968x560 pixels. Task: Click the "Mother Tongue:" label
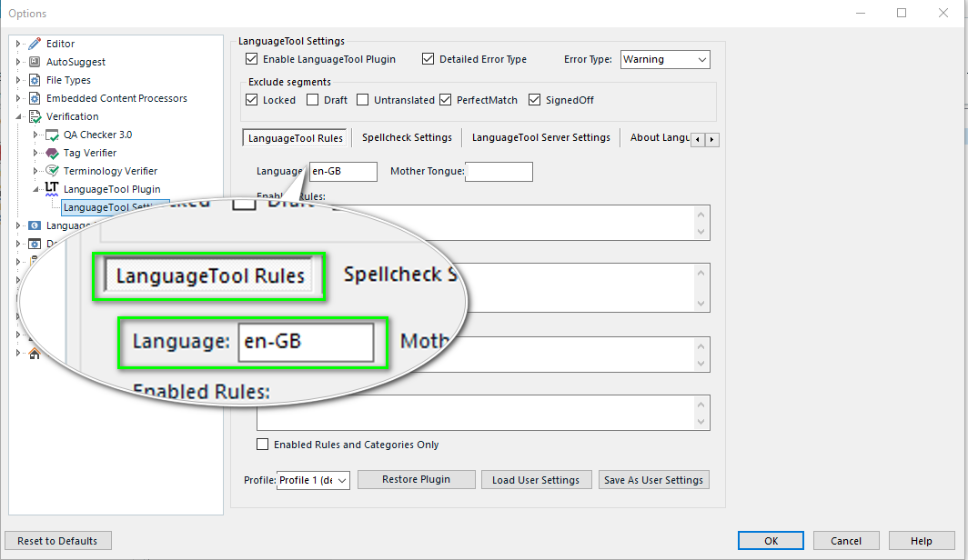point(428,171)
